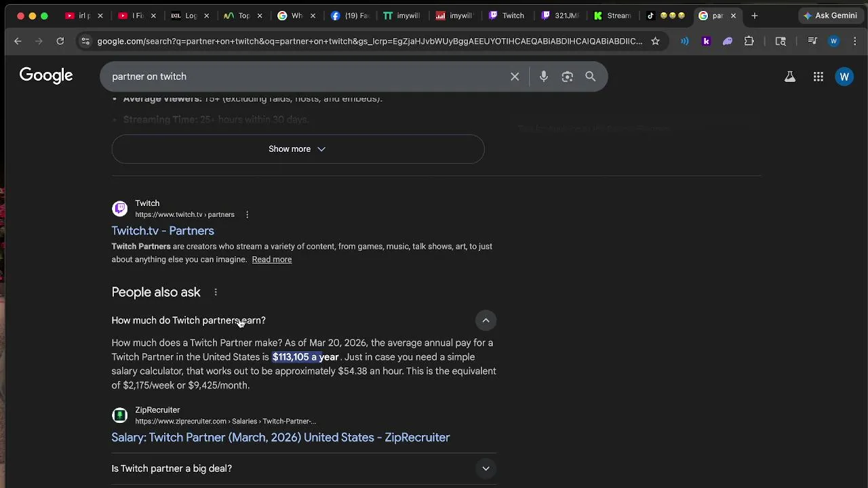
Task: Open the Ask Gemini button
Action: 829,16
